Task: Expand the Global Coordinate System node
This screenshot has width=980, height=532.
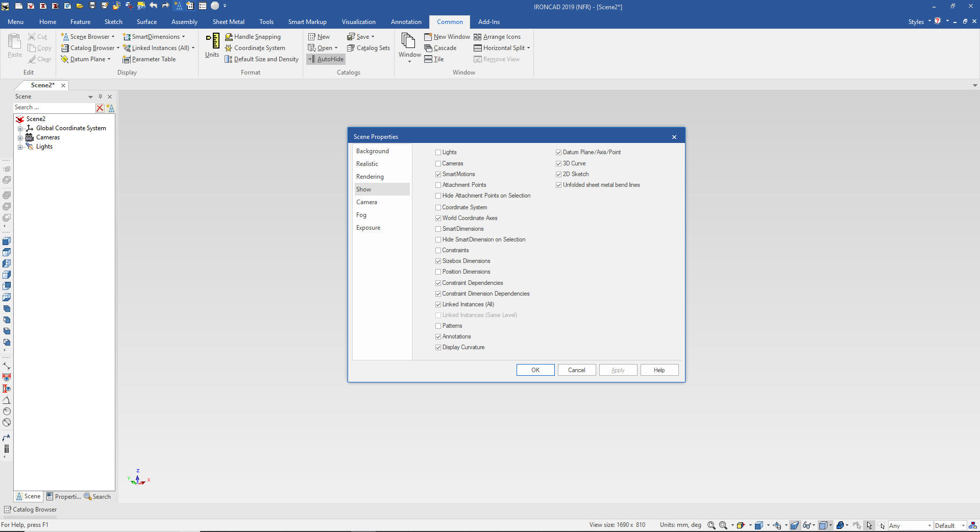Action: (x=20, y=129)
